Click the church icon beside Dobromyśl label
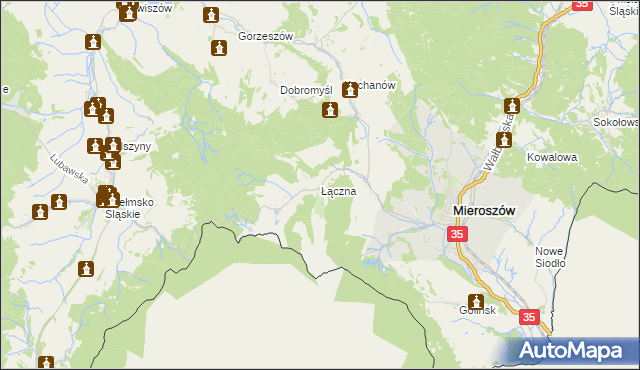Image resolution: width=640 pixels, height=370 pixels. coord(350,89)
